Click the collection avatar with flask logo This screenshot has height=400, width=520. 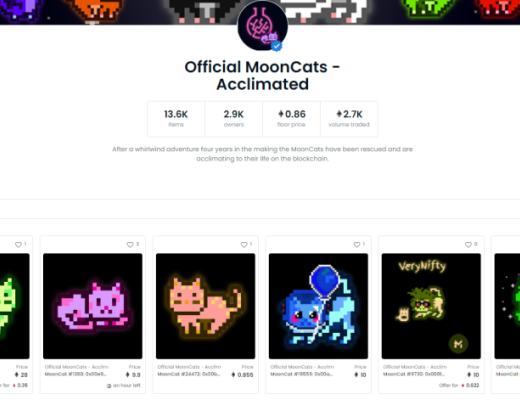point(263,26)
